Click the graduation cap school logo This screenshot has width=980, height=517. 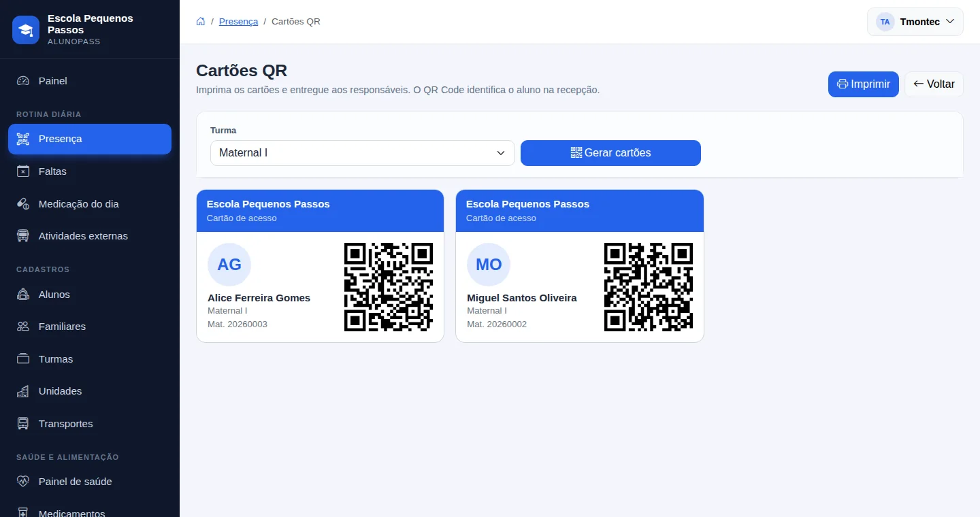[x=26, y=30]
